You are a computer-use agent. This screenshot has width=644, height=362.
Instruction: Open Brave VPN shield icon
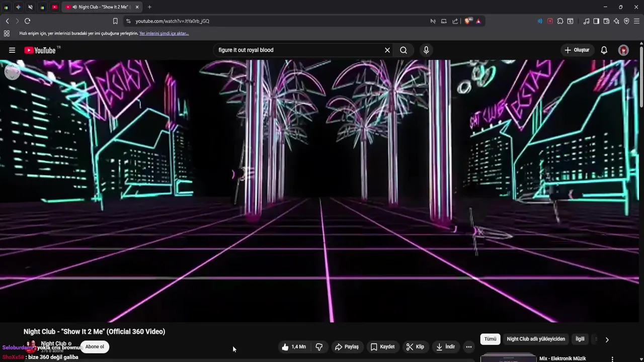[x=626, y=21]
